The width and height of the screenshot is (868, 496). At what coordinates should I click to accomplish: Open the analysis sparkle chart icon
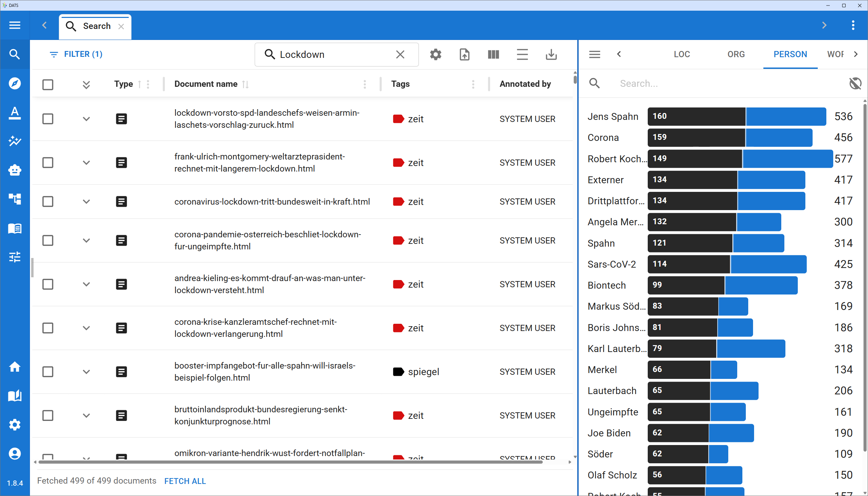pos(15,141)
